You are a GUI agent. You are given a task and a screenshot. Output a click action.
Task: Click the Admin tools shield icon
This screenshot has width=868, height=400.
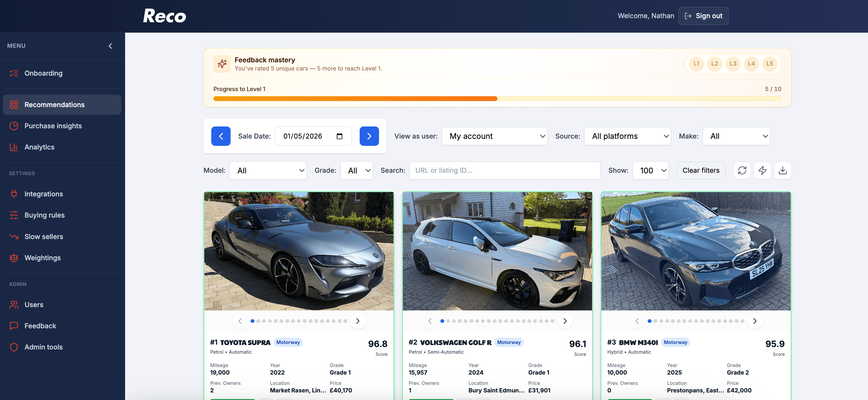[14, 347]
